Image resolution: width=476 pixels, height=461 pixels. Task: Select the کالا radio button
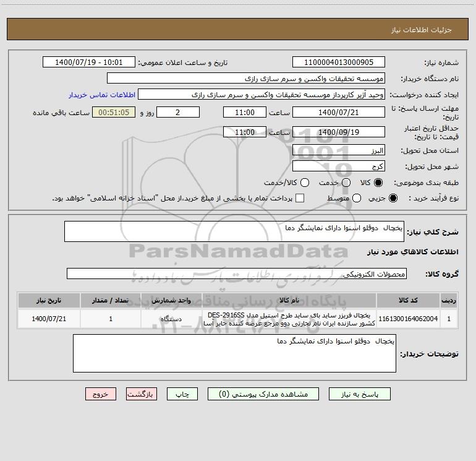[x=378, y=183]
